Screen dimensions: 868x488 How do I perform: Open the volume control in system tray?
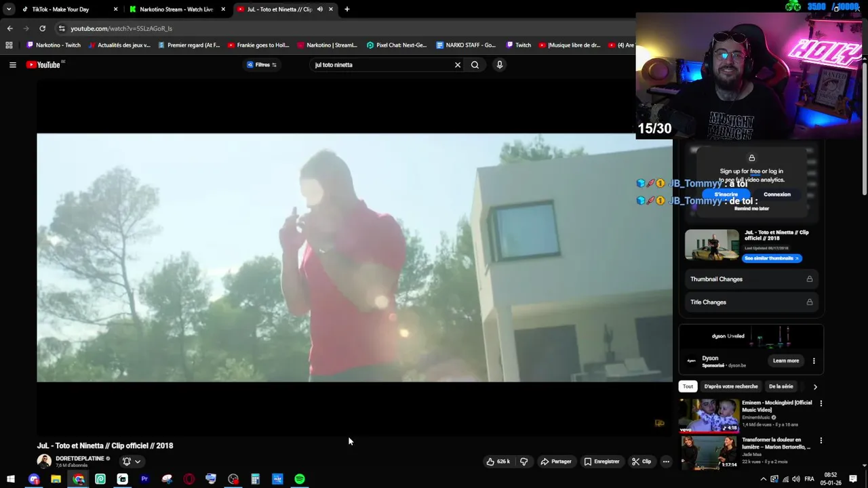[x=795, y=479]
